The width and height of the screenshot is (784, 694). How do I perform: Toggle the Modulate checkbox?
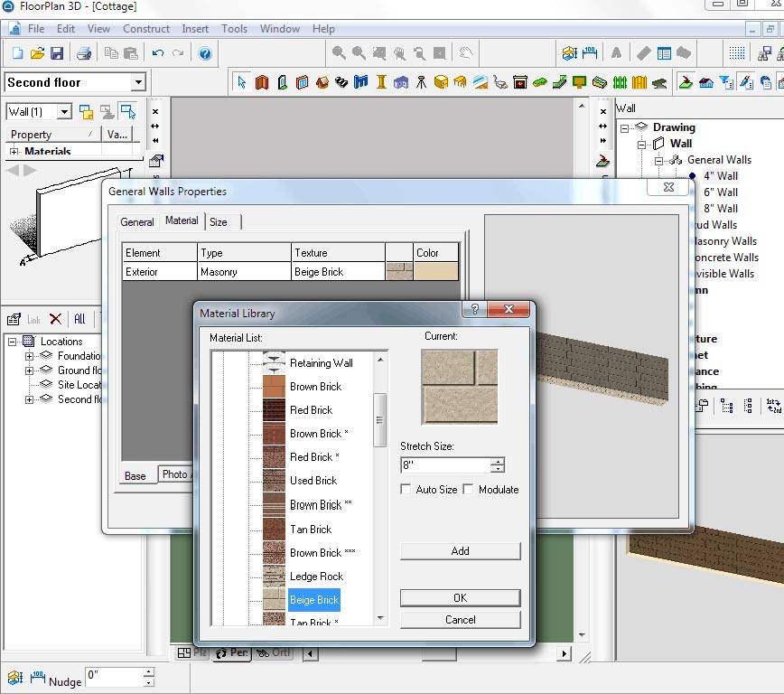(x=469, y=490)
